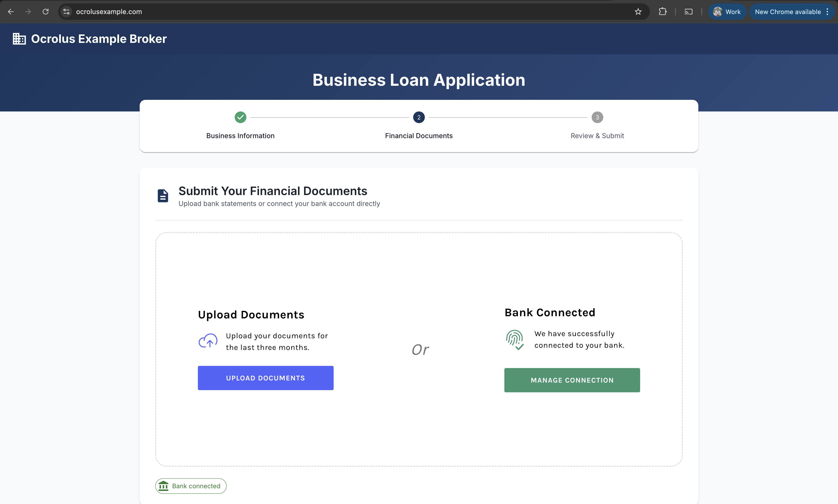Click the Upload Documents button
The width and height of the screenshot is (838, 504).
point(266,378)
